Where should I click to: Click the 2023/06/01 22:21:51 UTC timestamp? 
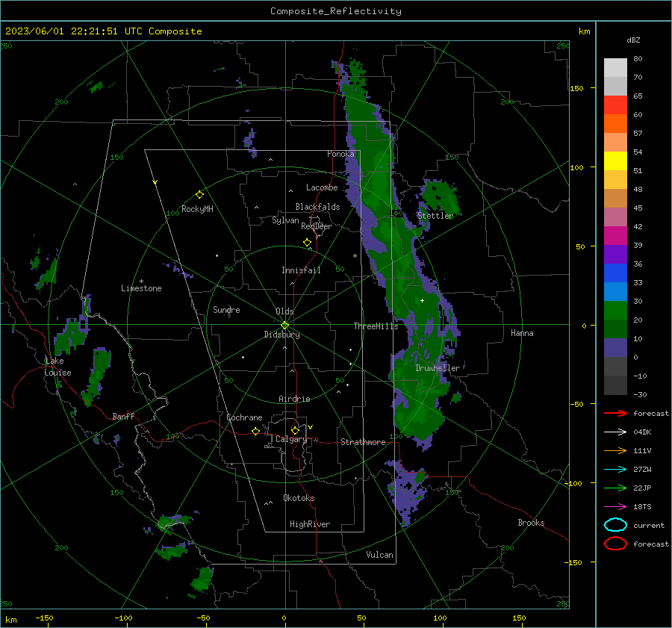73,31
